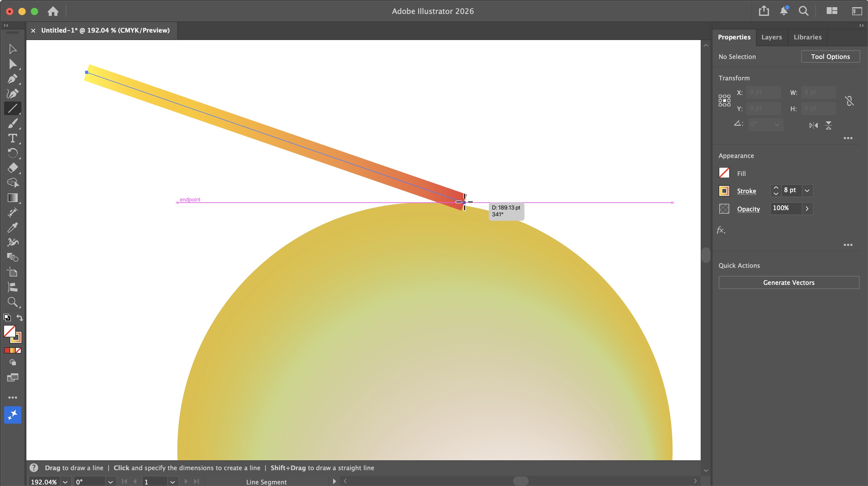Expand the rotation angle dropdown

point(777,124)
